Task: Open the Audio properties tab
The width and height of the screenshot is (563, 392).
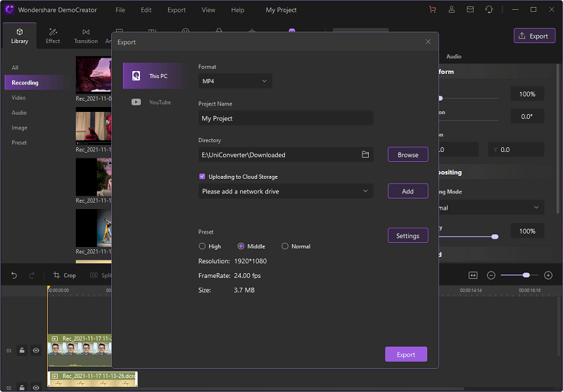Action: coord(454,56)
